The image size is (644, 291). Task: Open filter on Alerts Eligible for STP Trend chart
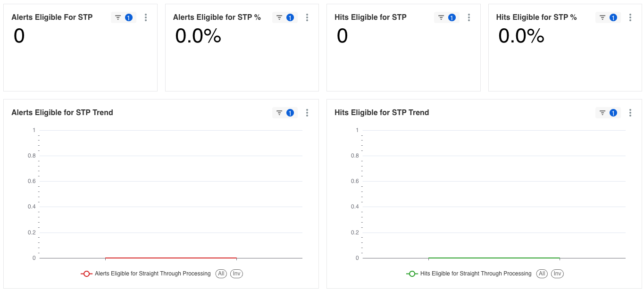(285, 113)
